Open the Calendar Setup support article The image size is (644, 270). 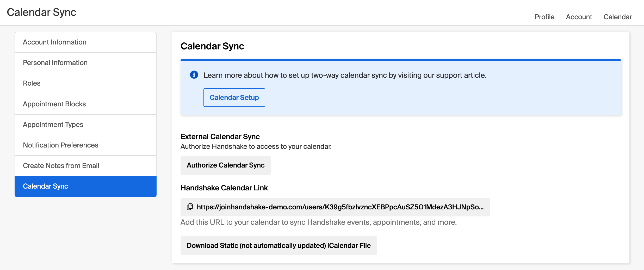pos(234,98)
